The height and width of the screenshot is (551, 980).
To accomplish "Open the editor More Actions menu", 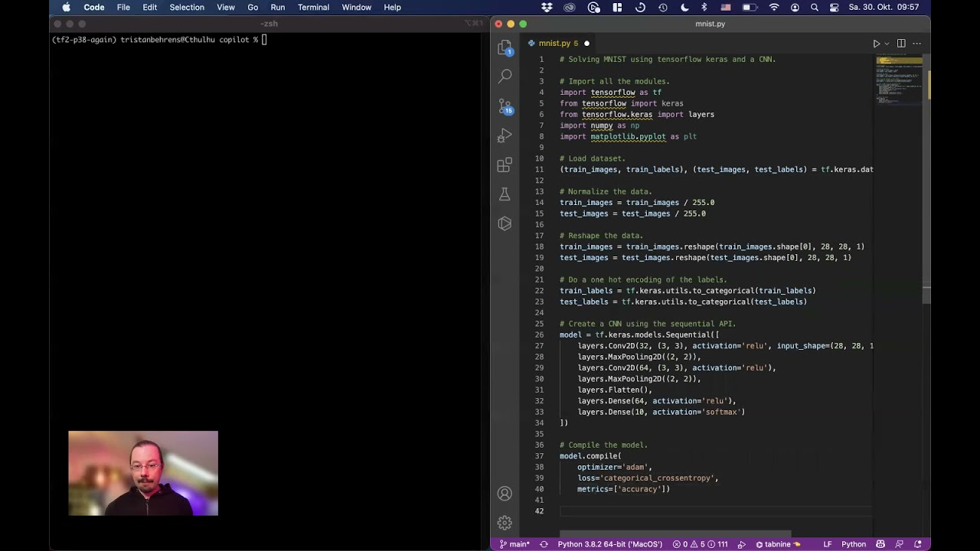I will pyautogui.click(x=916, y=44).
